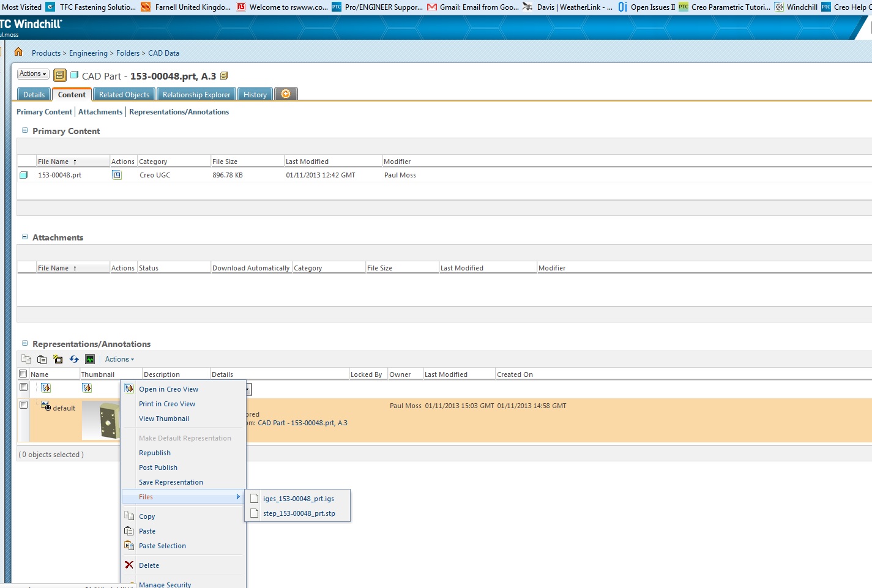Click Creo View icon in the Thumbnail column
Screen dimensions: 872x588
87,388
